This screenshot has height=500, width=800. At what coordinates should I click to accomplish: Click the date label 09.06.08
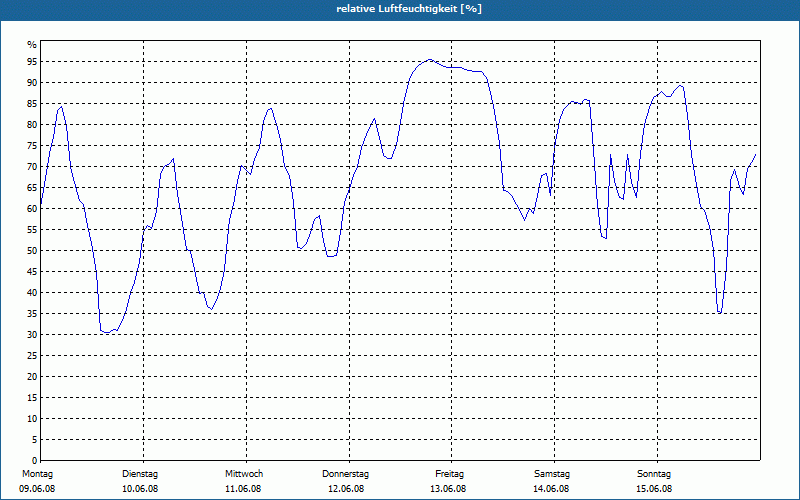[37, 489]
